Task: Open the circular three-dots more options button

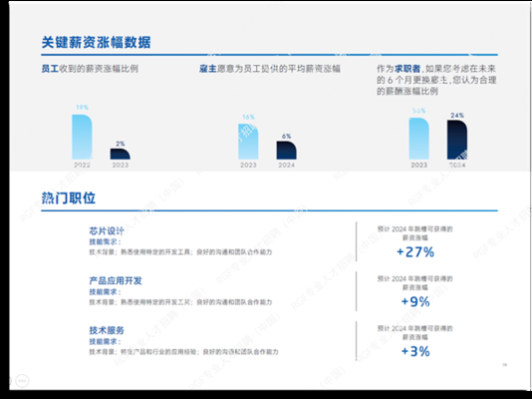Action: click(x=22, y=381)
